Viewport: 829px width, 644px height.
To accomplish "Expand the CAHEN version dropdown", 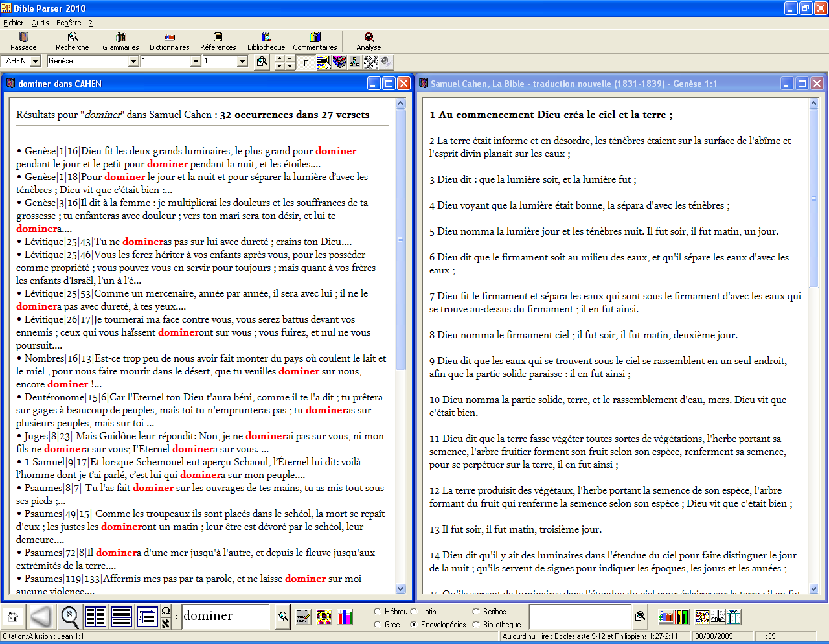I will (35, 61).
